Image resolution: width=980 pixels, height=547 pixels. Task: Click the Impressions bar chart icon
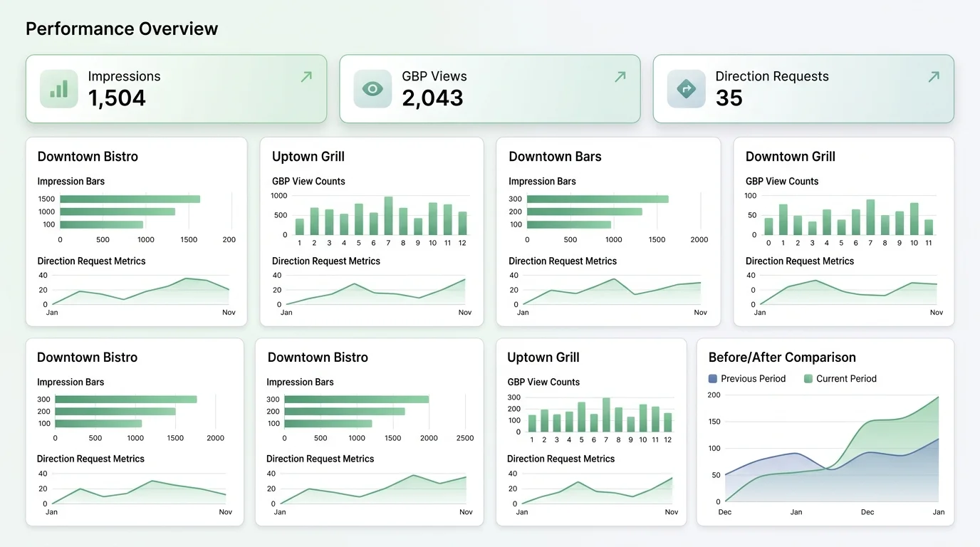click(58, 89)
